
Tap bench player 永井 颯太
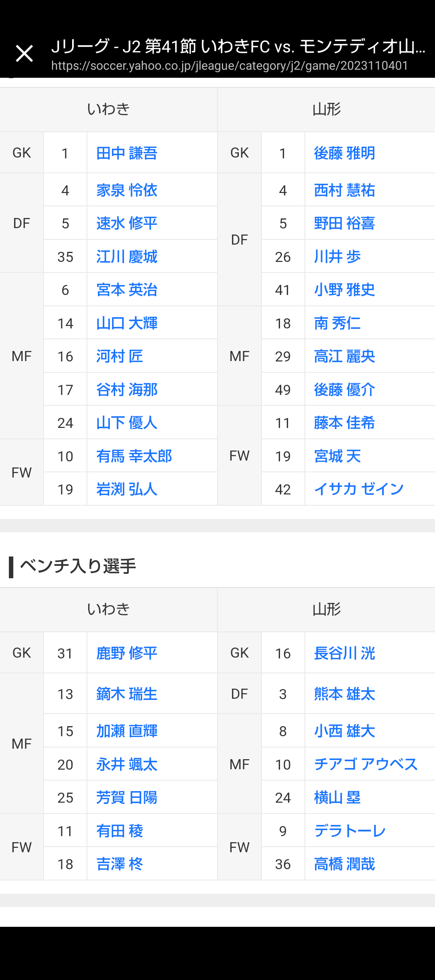(x=126, y=764)
